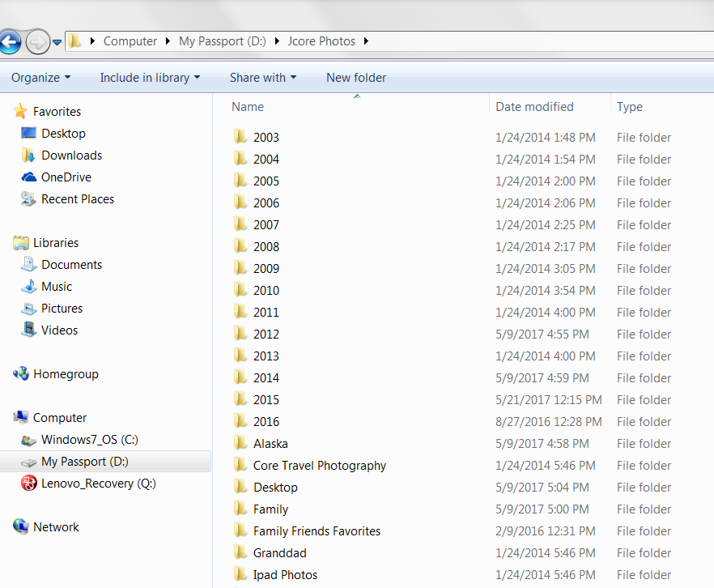Select the Family folder
This screenshot has height=588, width=714.
point(270,509)
